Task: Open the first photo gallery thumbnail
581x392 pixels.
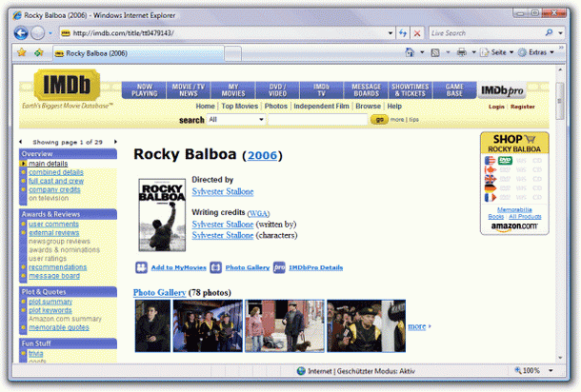Action: click(x=152, y=326)
